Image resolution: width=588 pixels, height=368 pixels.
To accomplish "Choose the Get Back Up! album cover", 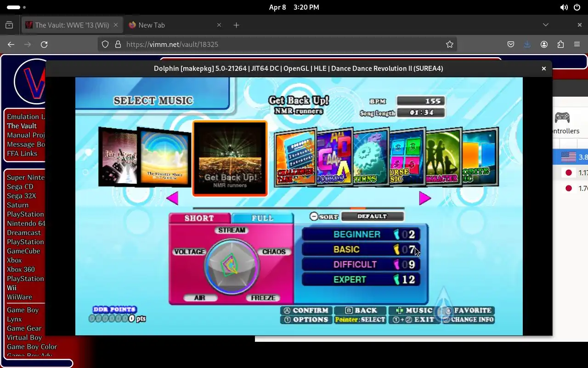I will coord(230,158).
